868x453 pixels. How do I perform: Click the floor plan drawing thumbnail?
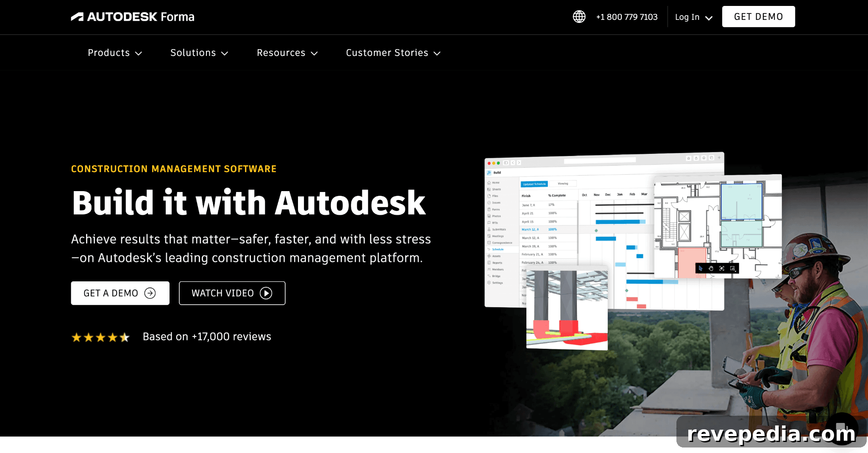[x=718, y=227]
